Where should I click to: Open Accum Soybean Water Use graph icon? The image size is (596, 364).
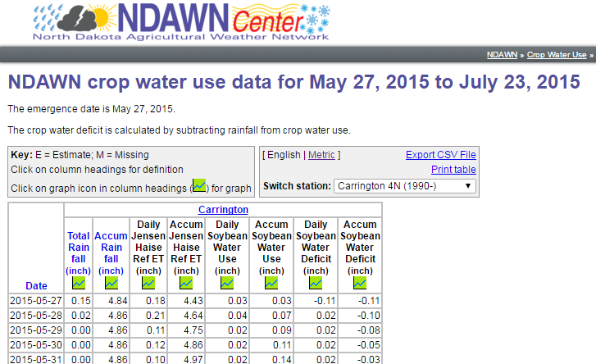tap(271, 283)
